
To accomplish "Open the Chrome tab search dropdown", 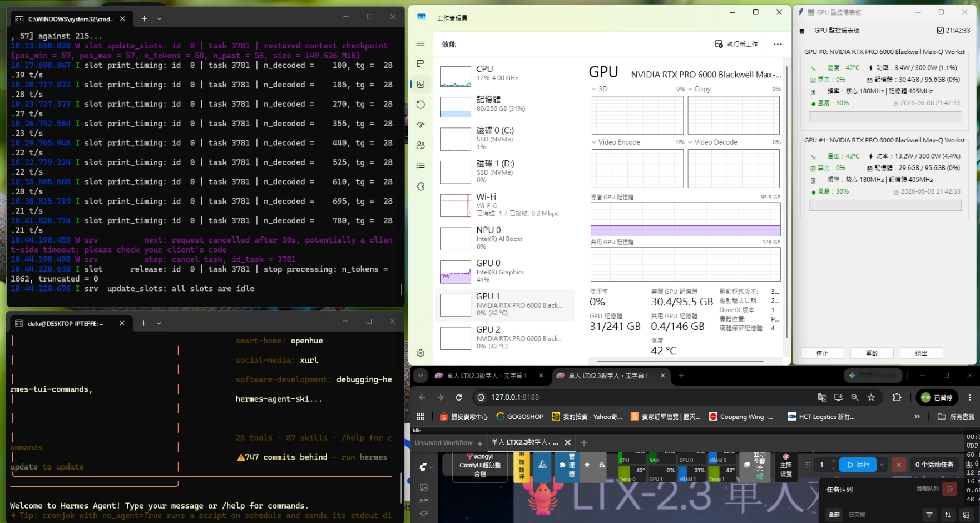I will point(420,376).
